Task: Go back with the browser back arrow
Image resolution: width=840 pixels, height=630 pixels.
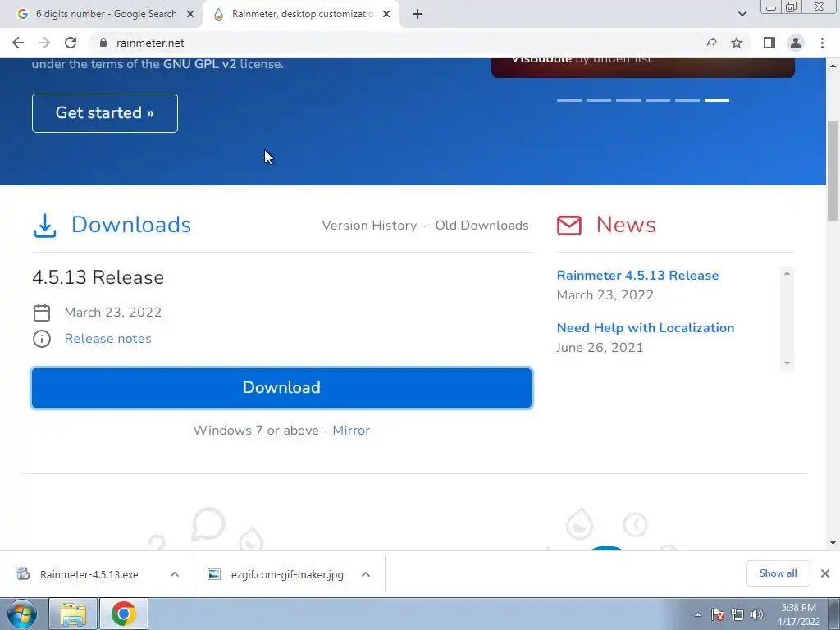Action: click(18, 43)
